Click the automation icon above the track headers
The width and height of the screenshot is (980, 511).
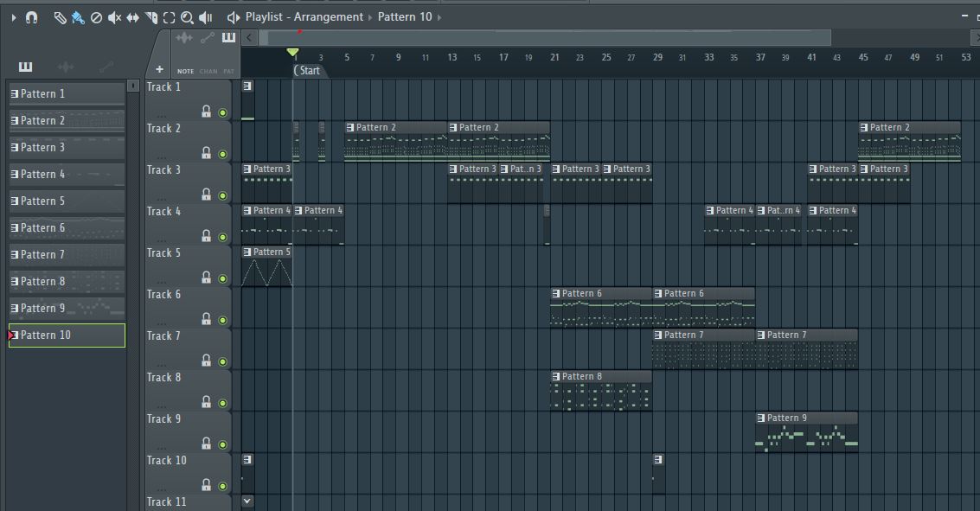208,38
